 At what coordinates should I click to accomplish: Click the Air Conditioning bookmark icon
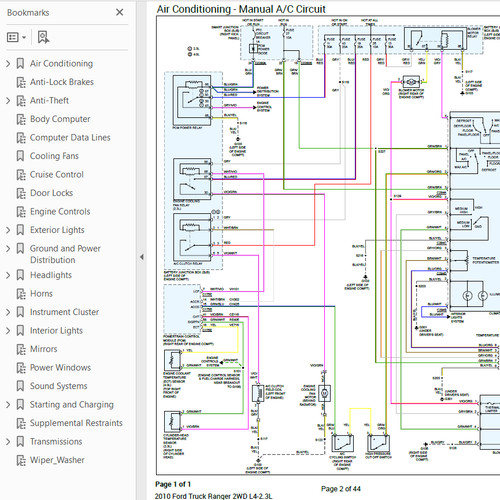pyautogui.click(x=20, y=63)
